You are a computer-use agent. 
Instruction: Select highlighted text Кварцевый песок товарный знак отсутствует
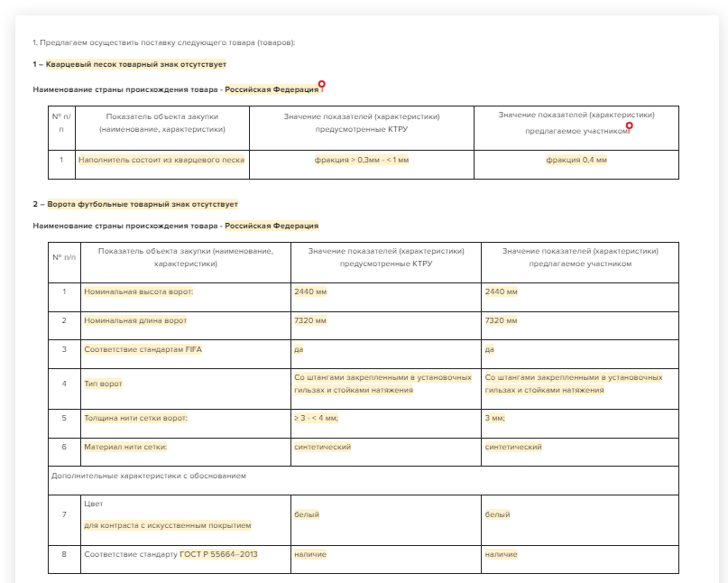135,64
